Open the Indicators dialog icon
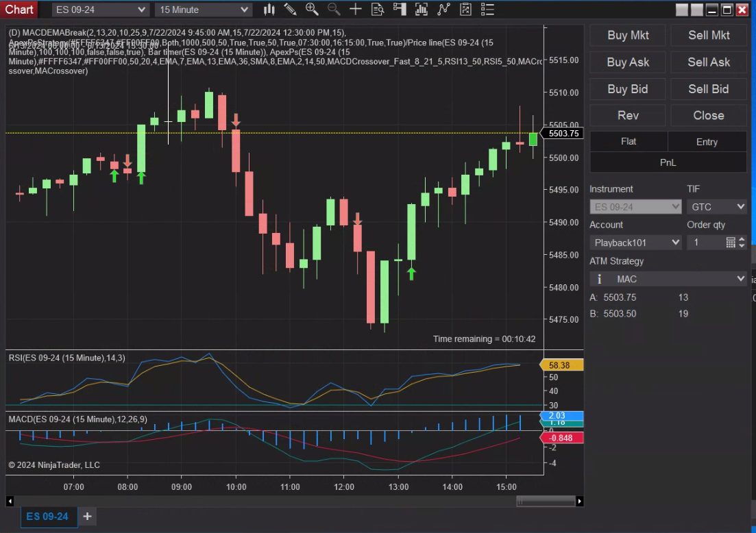 pos(420,9)
